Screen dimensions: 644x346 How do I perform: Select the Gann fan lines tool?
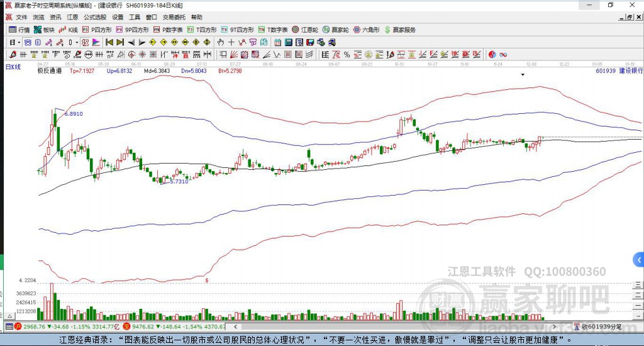234,55
